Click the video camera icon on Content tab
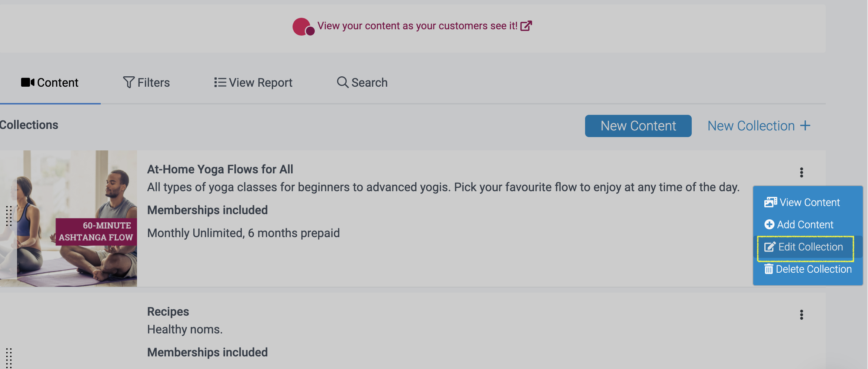The image size is (868, 369). pyautogui.click(x=28, y=82)
